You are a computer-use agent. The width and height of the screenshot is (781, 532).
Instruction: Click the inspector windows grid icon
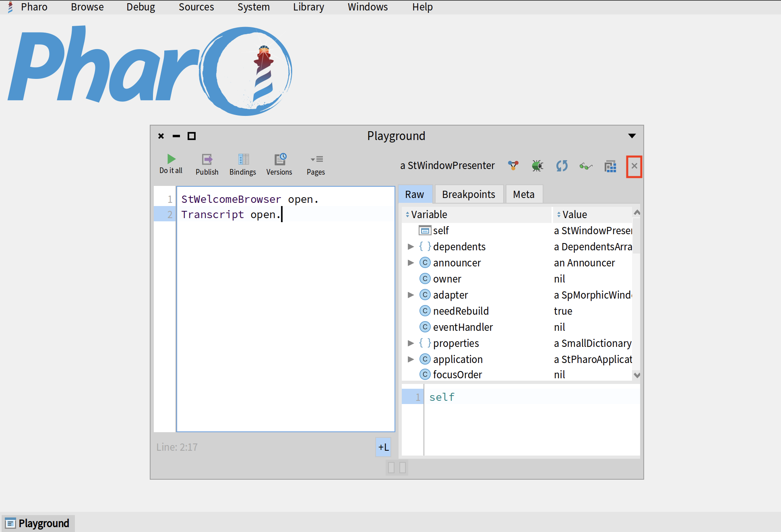(610, 166)
